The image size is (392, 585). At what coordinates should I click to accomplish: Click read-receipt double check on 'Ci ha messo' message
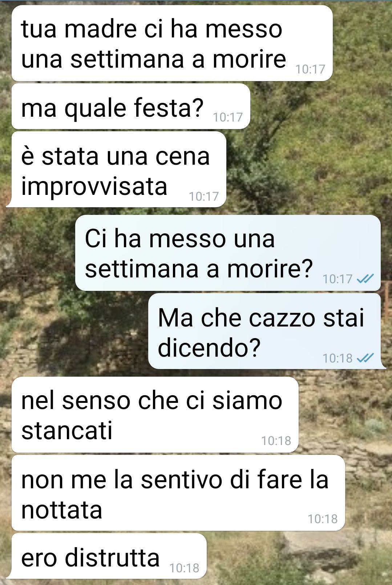coord(365,279)
